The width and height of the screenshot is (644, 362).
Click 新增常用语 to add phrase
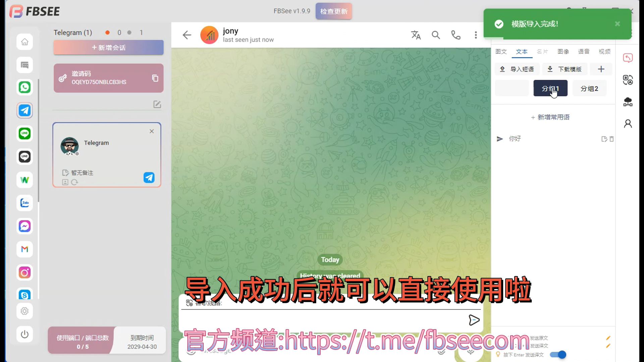tap(550, 117)
